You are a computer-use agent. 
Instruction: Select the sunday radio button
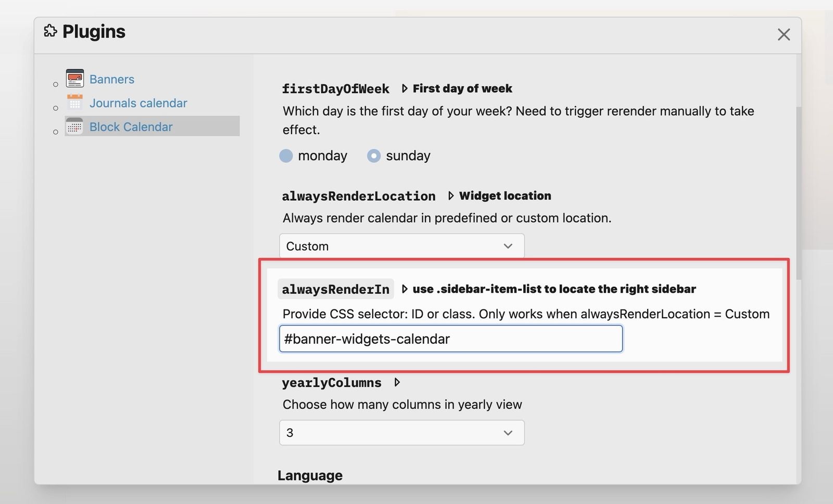pos(374,156)
